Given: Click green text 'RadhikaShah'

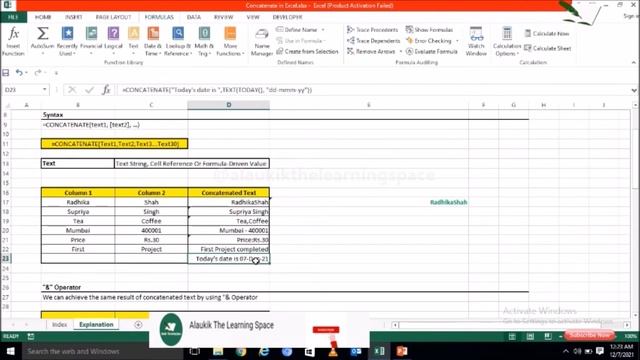Looking at the screenshot, I should click(448, 202).
